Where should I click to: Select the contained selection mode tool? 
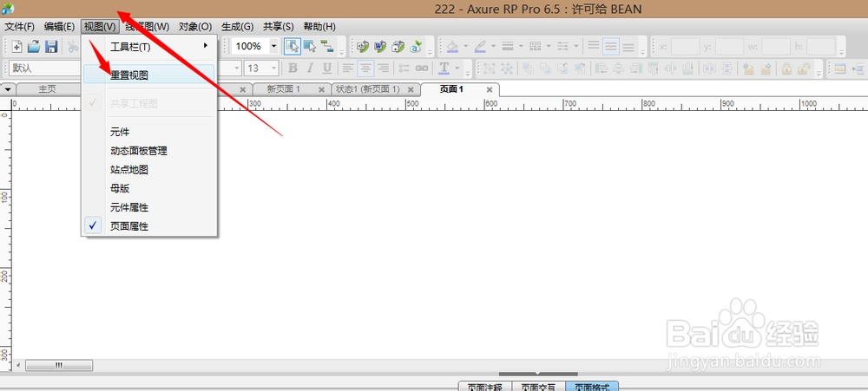point(310,47)
